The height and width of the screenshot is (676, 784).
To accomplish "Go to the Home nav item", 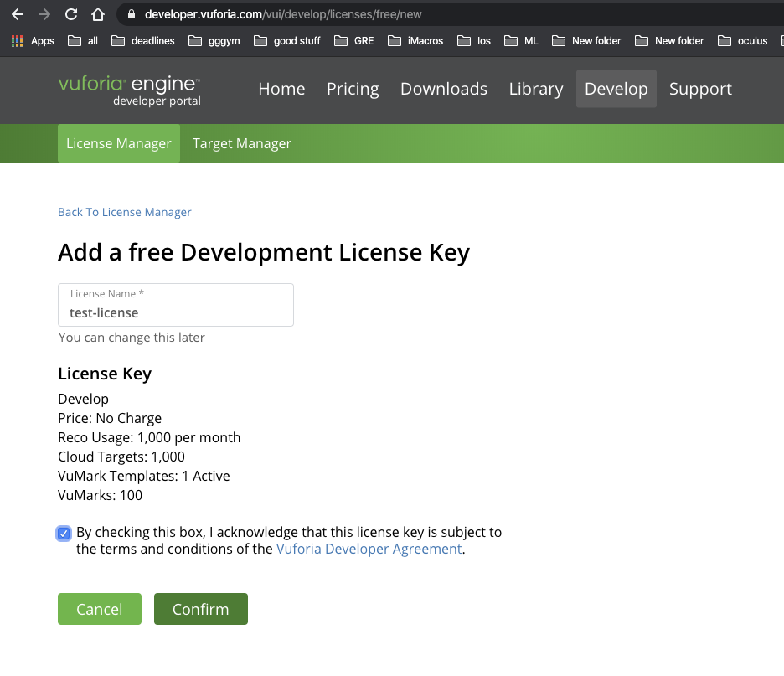I will pos(281,89).
